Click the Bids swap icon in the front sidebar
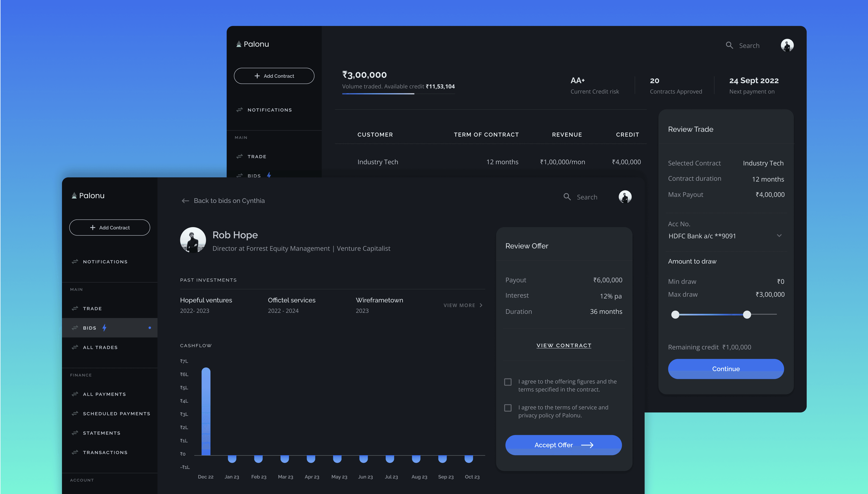This screenshot has height=494, width=868. (75, 328)
